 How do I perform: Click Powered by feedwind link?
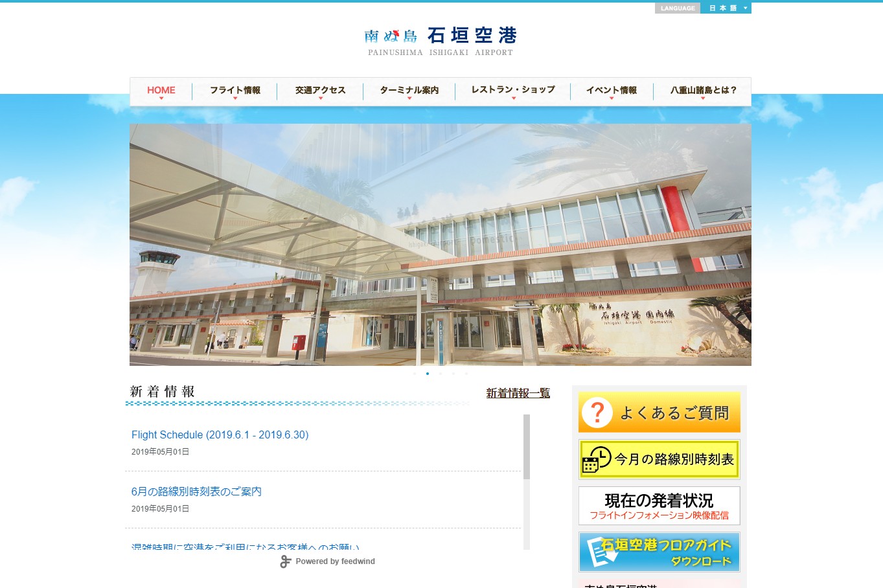point(335,561)
